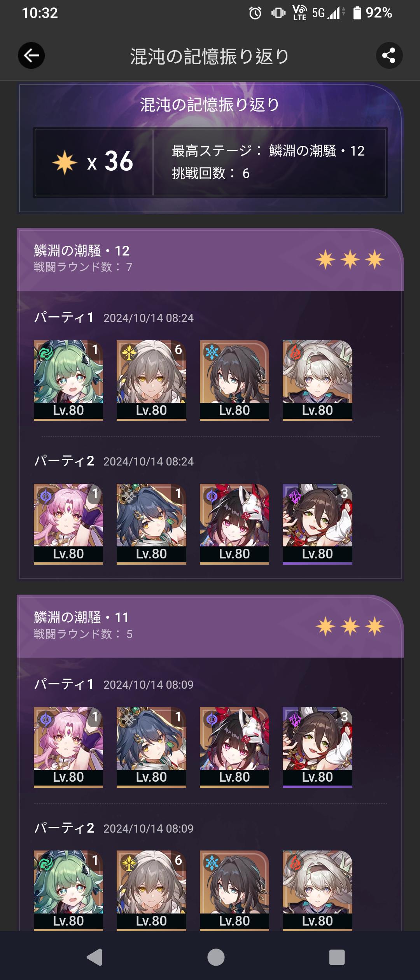The image size is (420, 980).
Task: Select pink-haired character in Stage 11 Party 1
Action: point(68,747)
